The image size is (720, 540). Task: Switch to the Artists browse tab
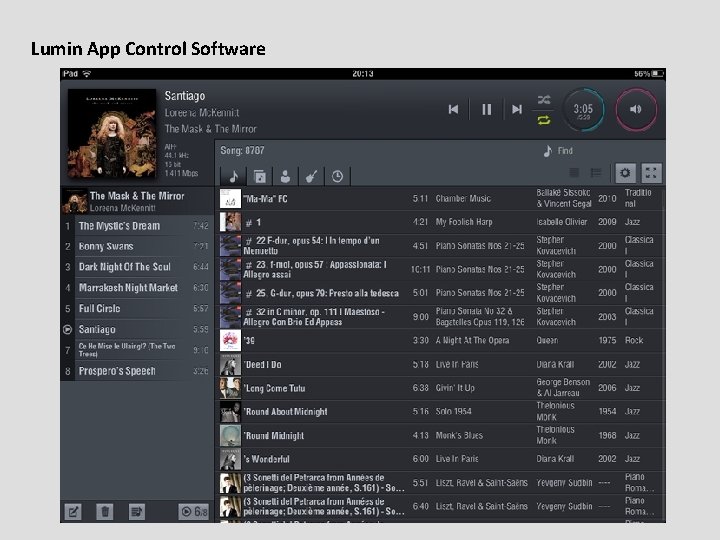[285, 176]
